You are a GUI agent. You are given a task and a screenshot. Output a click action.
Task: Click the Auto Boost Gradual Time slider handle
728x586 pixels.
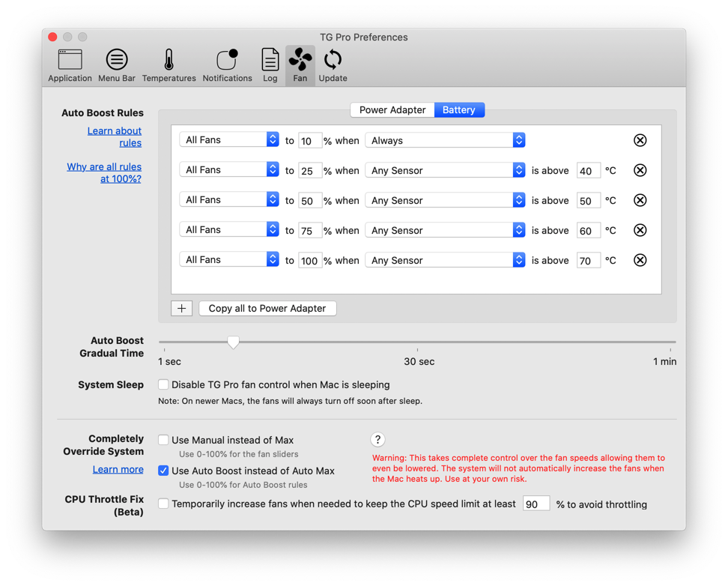[x=233, y=342]
